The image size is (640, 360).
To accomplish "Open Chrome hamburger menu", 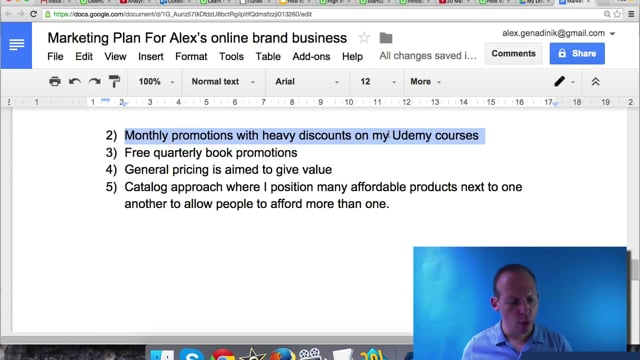I will pyautogui.click(x=631, y=14).
